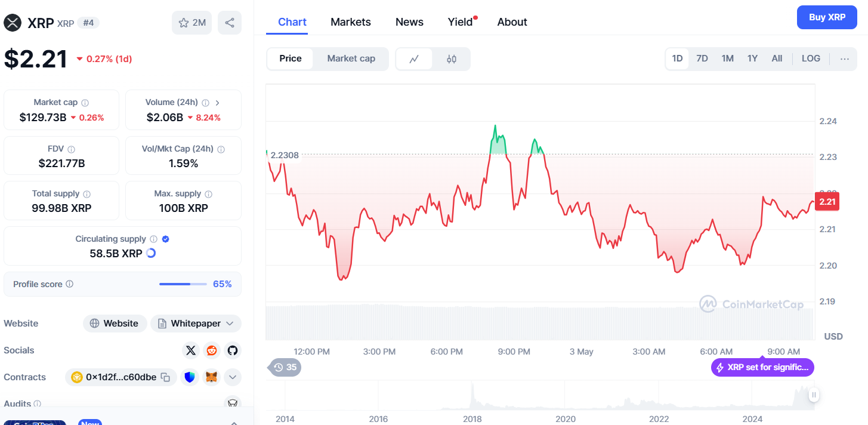Expand the contracts list chevron
The width and height of the screenshot is (868, 425).
pyautogui.click(x=232, y=377)
